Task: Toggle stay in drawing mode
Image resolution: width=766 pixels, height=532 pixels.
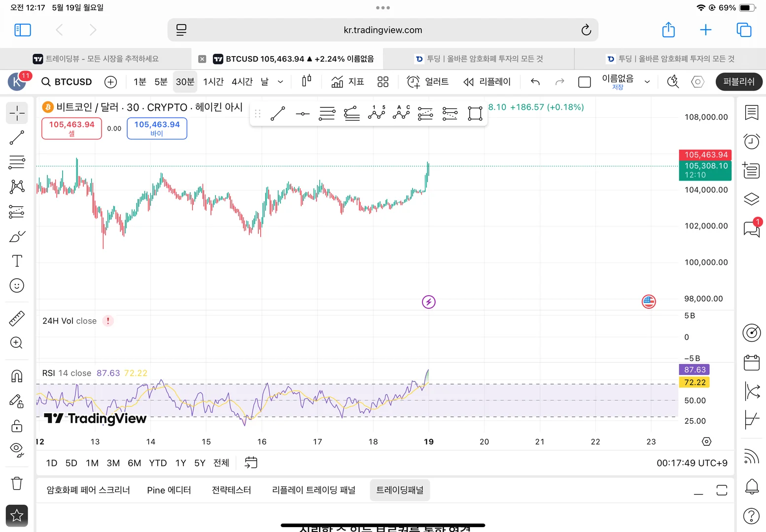Action: tap(17, 401)
